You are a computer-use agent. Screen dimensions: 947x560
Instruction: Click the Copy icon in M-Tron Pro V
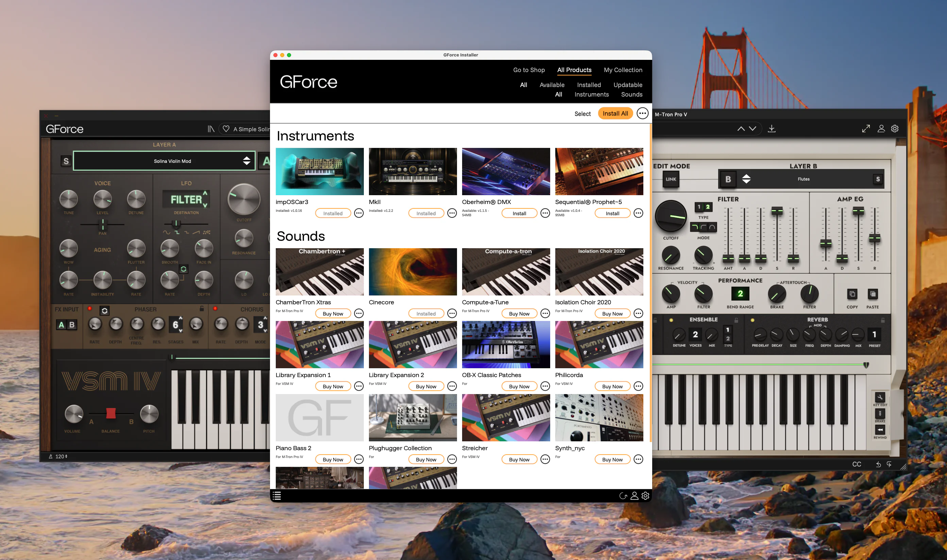coord(852,293)
